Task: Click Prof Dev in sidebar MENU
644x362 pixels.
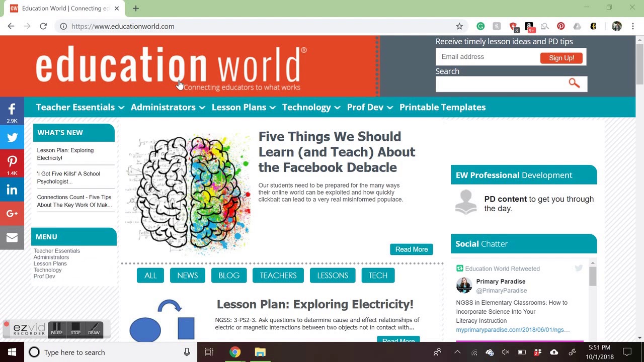Action: tap(44, 277)
